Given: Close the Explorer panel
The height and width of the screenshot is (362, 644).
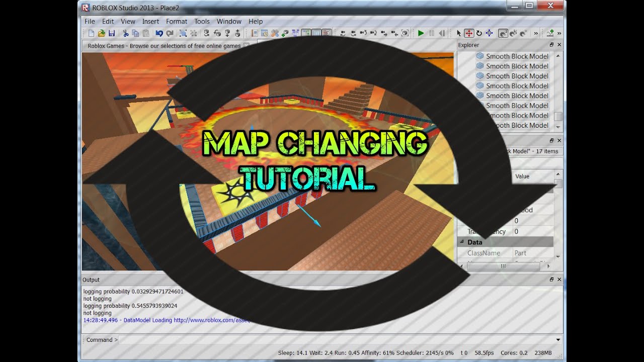Looking at the screenshot, I should tap(559, 45).
